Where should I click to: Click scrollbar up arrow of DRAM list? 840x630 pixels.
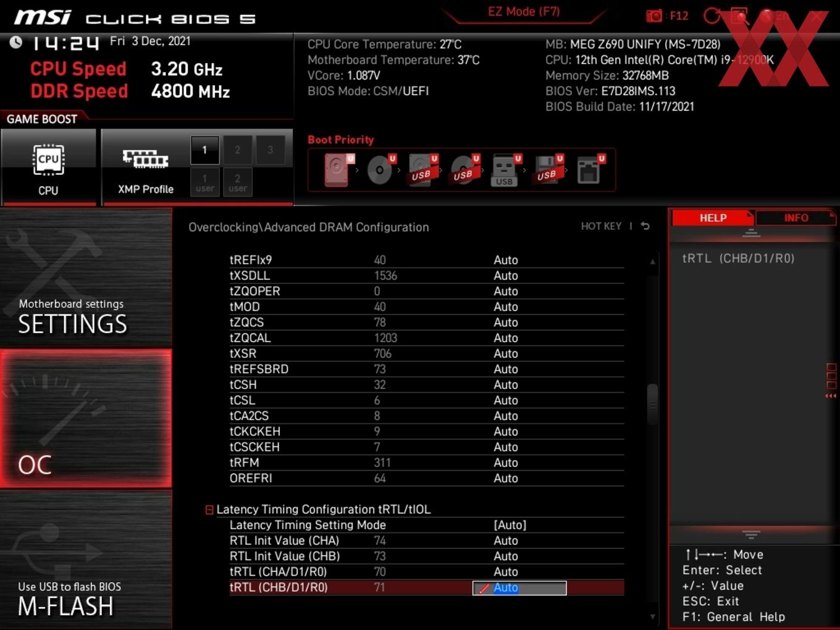pyautogui.click(x=652, y=262)
